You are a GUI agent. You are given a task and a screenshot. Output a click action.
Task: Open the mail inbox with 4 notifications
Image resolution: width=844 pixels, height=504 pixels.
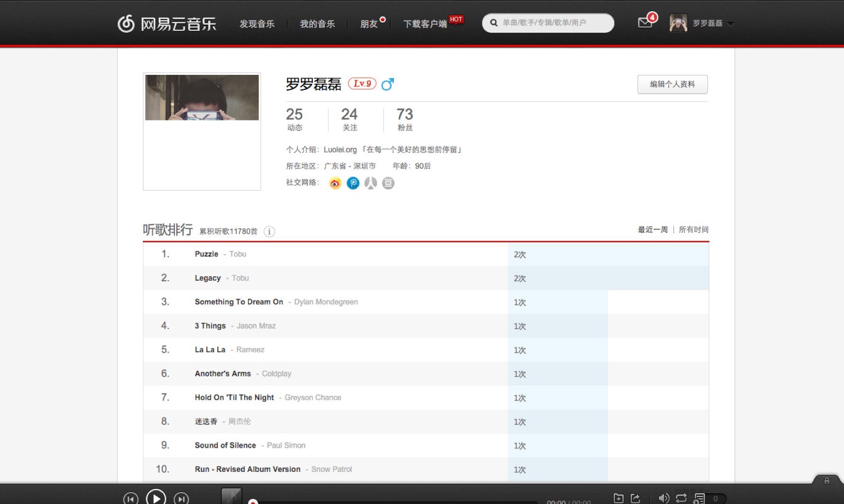point(645,23)
